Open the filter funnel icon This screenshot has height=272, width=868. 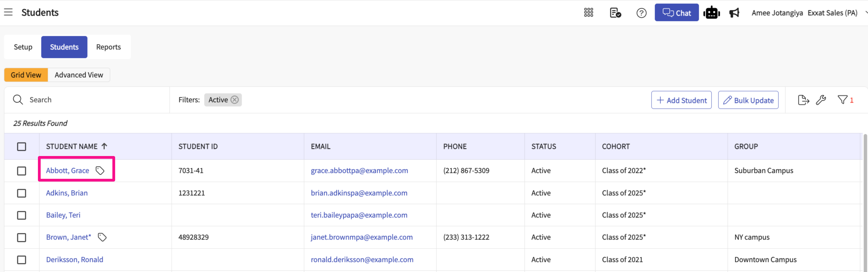click(x=842, y=100)
